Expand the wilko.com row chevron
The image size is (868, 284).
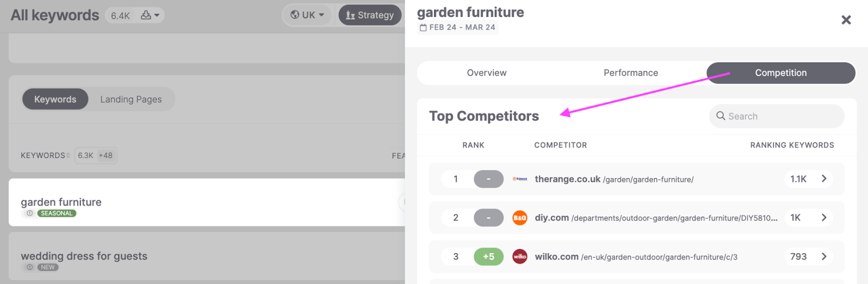[x=824, y=256]
